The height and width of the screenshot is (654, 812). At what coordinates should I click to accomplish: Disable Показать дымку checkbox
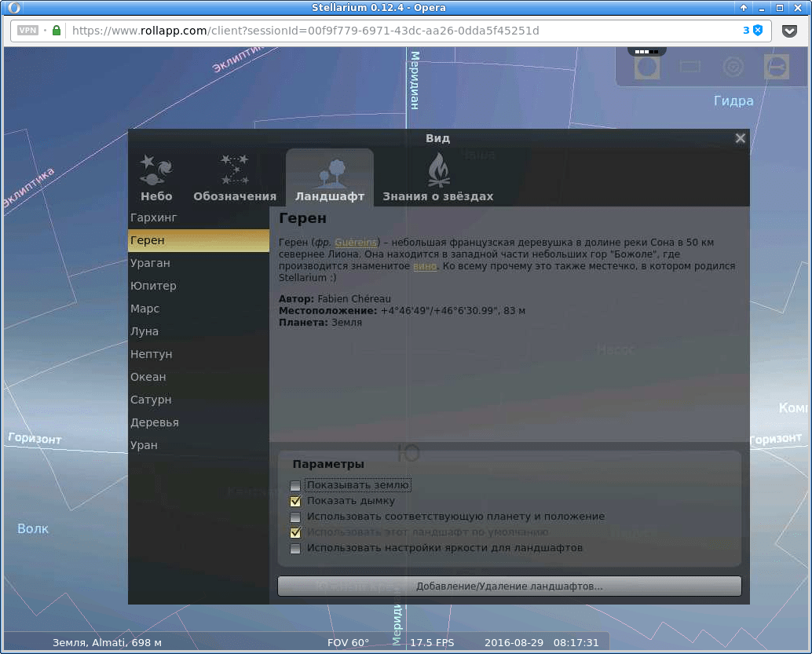click(295, 501)
